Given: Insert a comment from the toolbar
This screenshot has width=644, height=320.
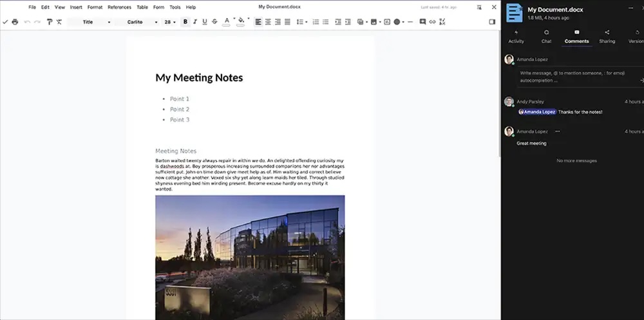Looking at the screenshot, I should pos(422,22).
